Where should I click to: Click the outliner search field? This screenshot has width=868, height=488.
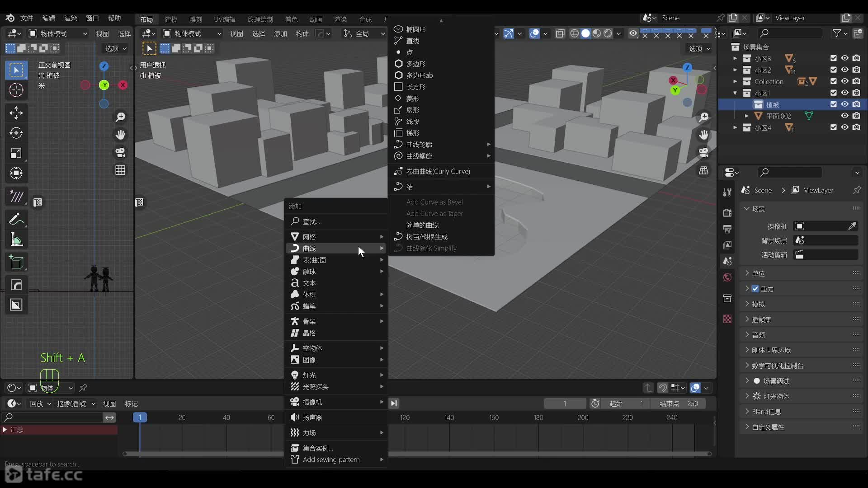coord(790,33)
